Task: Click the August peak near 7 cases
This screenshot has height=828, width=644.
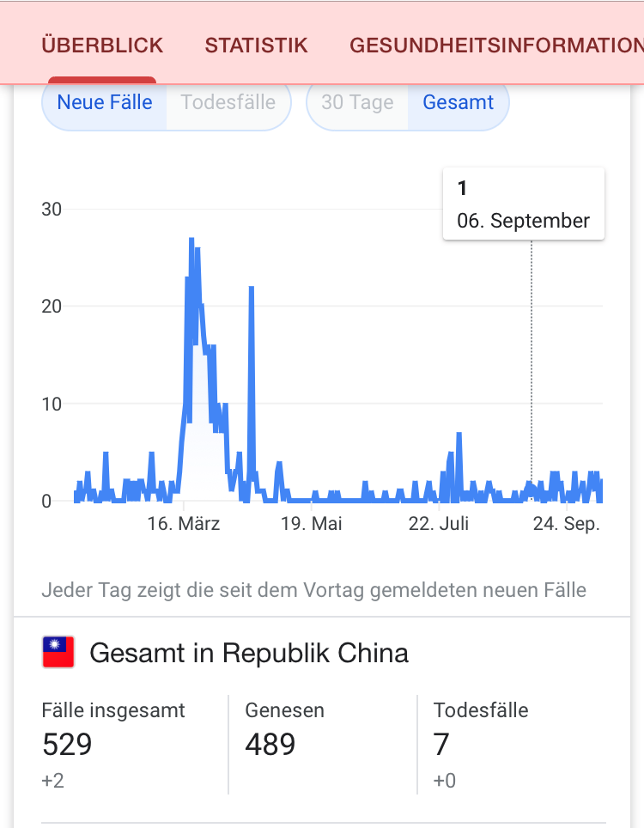Action: click(x=459, y=434)
